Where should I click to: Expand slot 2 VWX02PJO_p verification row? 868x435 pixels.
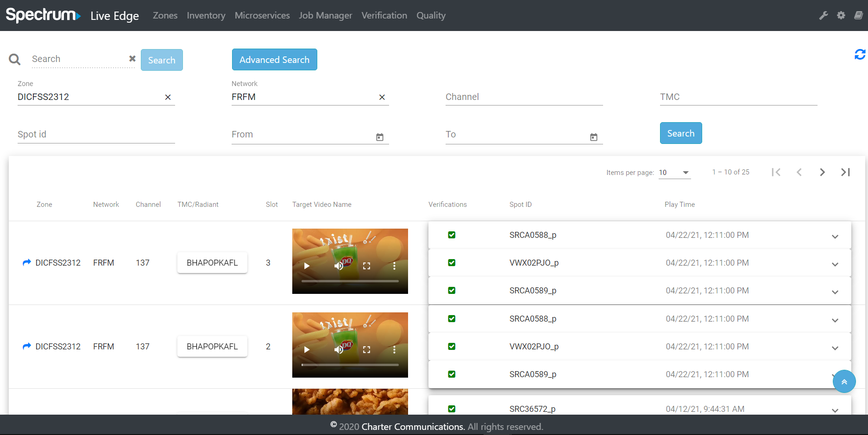(835, 348)
